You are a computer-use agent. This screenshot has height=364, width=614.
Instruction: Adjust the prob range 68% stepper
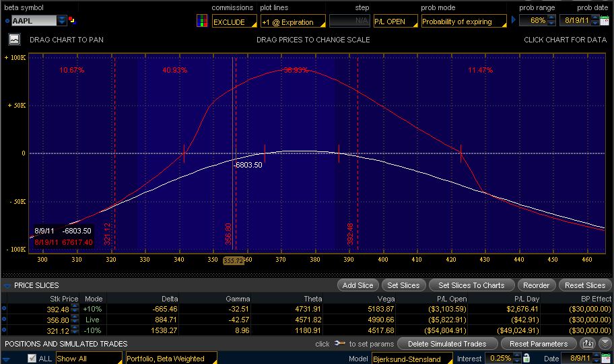point(551,20)
